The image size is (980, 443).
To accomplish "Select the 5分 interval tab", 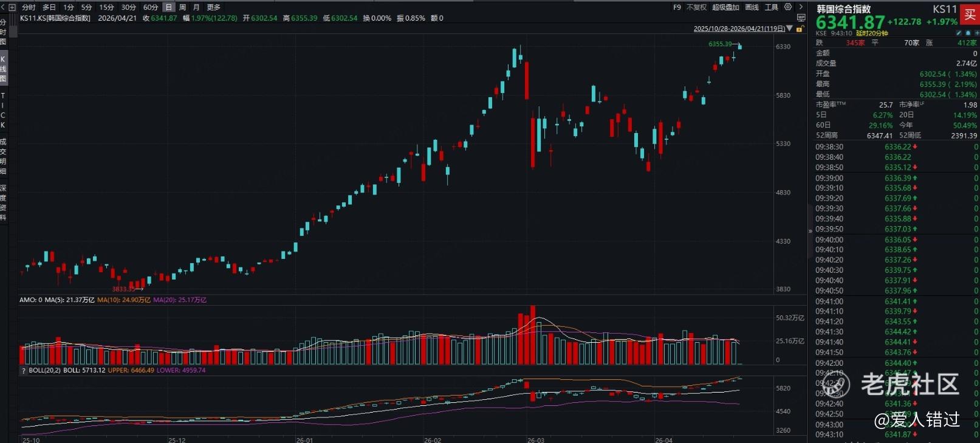I will [x=87, y=7].
